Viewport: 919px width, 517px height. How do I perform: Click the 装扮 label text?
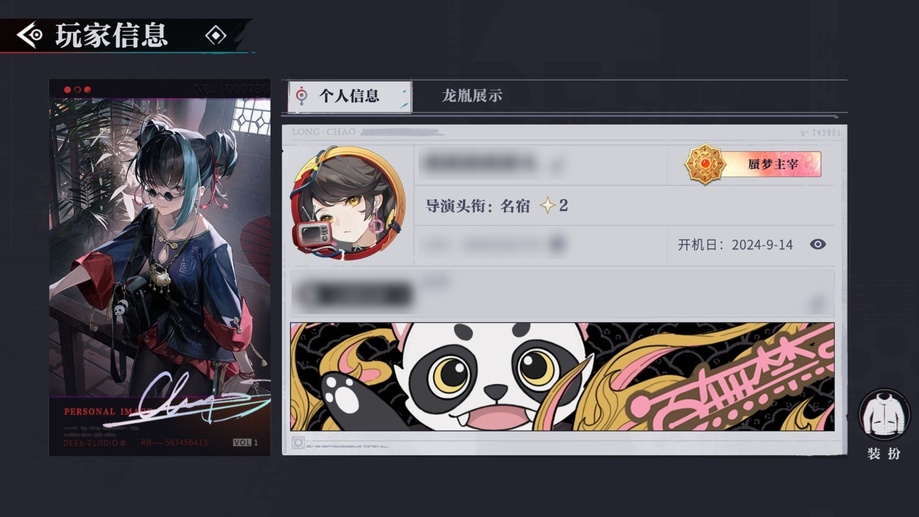pos(884,454)
